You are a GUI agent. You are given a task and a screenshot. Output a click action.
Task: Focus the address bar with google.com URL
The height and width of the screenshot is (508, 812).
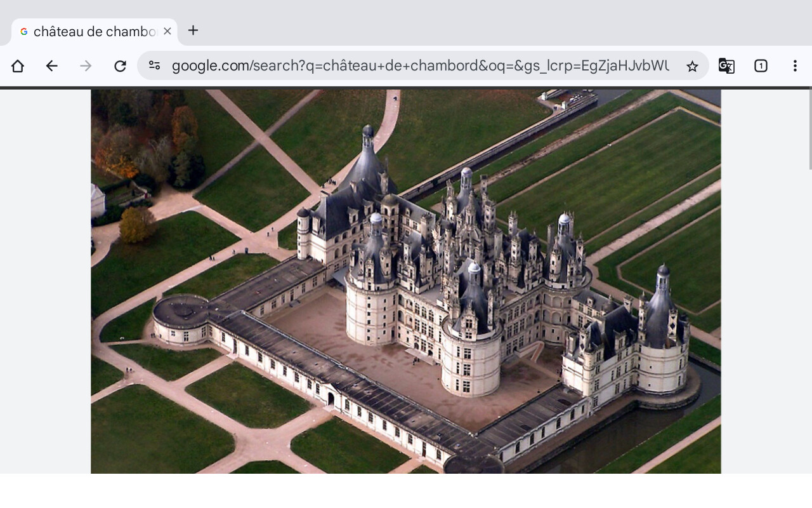[419, 66]
